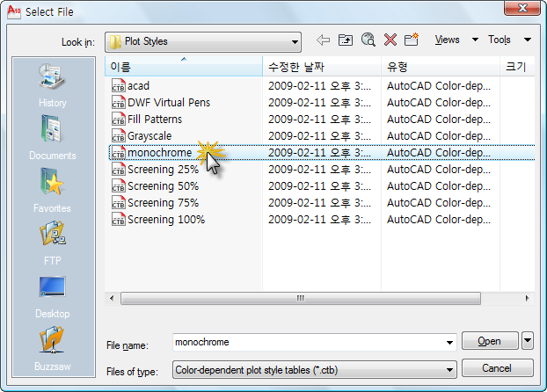Click the Open button
Screen dimensions: 547x392
pyautogui.click(x=490, y=341)
